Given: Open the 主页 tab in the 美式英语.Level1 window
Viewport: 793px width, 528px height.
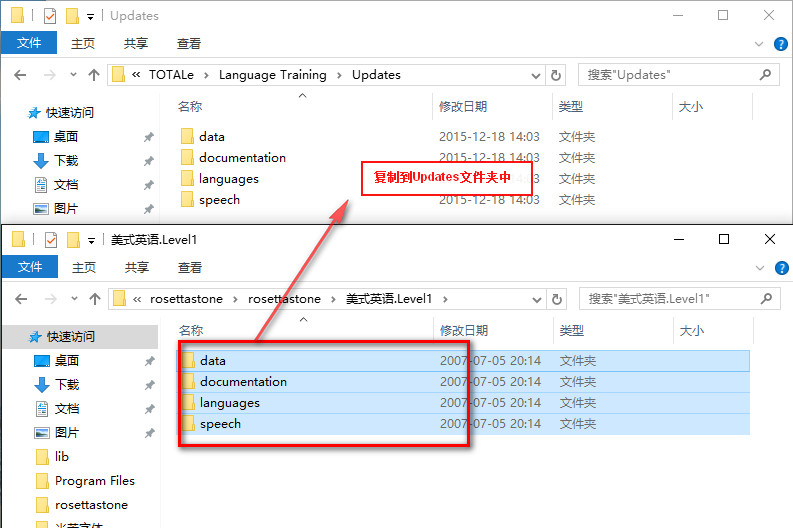Looking at the screenshot, I should (84, 267).
